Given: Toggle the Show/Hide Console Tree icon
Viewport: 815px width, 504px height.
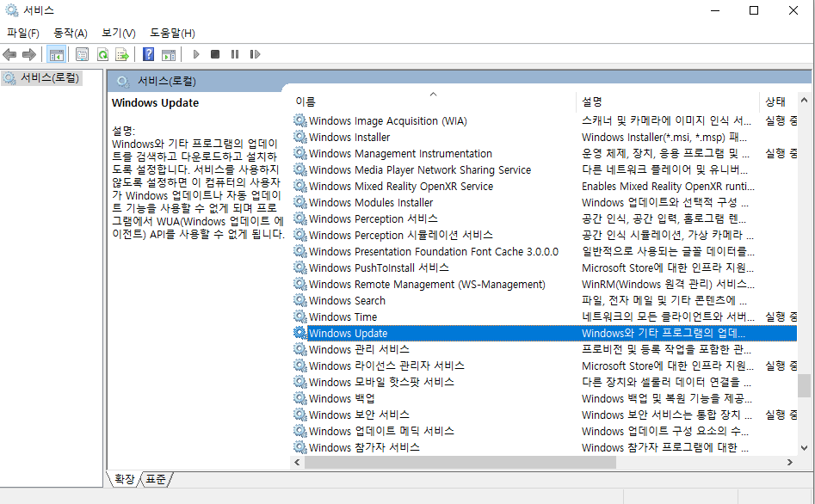Looking at the screenshot, I should [x=56, y=54].
